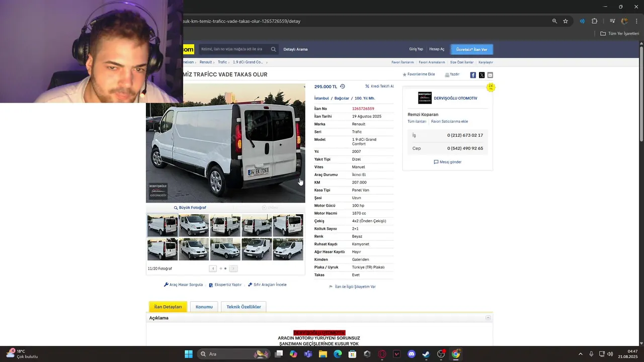Click the zoom icon in address bar
The height and width of the screenshot is (362, 644).
(554, 21)
